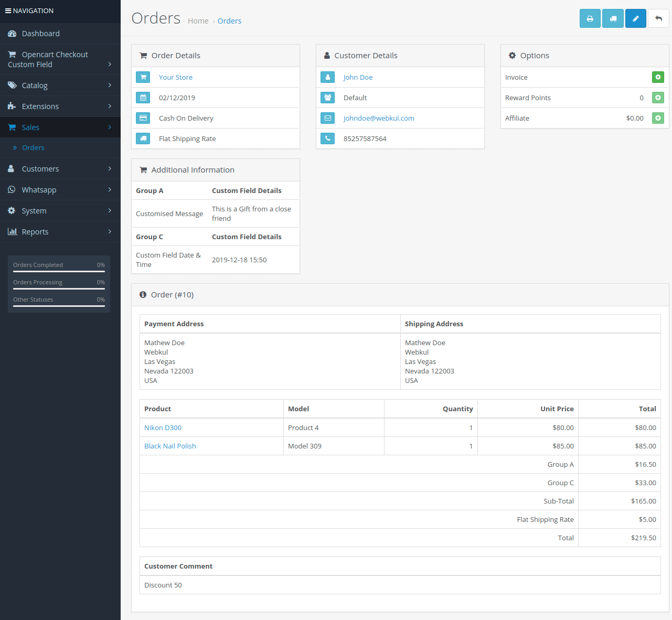Open customer profile via the John Doe link
This screenshot has width=672, height=620.
pyautogui.click(x=358, y=77)
